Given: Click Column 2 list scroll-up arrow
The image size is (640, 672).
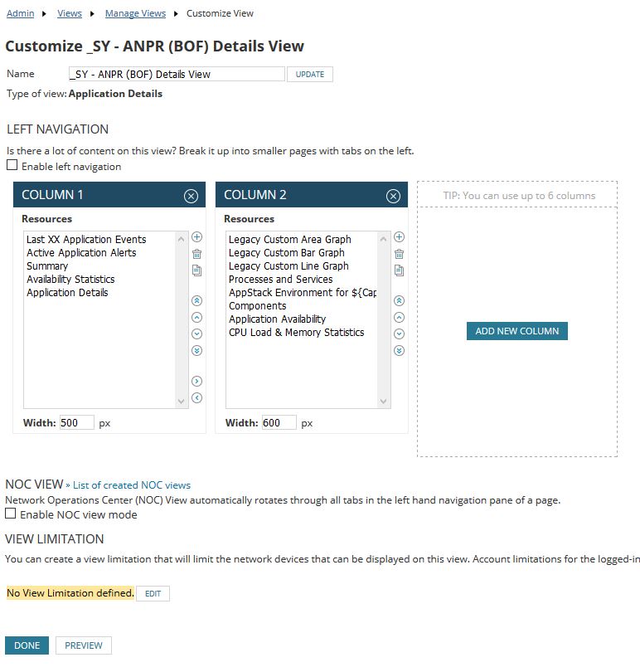Looking at the screenshot, I should pos(383,239).
